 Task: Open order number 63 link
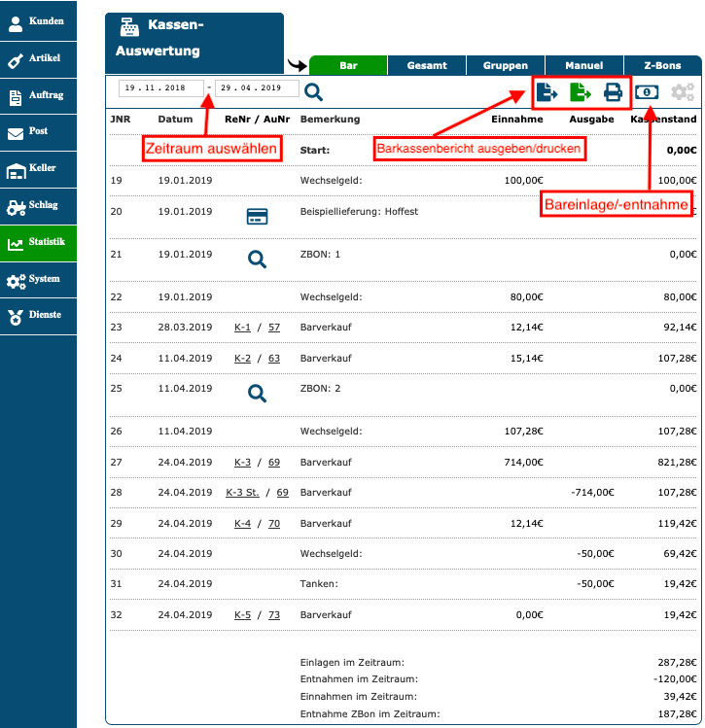[x=274, y=359]
